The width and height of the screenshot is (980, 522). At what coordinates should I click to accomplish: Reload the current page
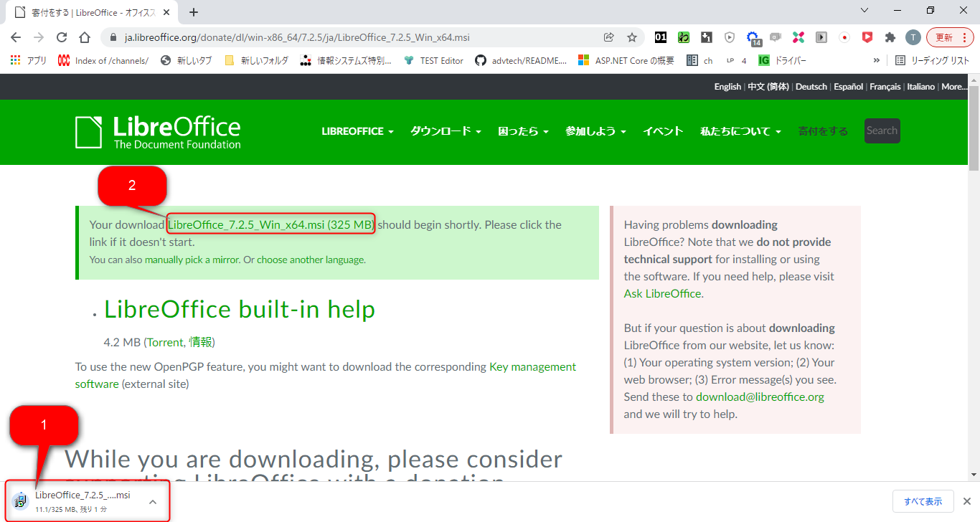[62, 37]
